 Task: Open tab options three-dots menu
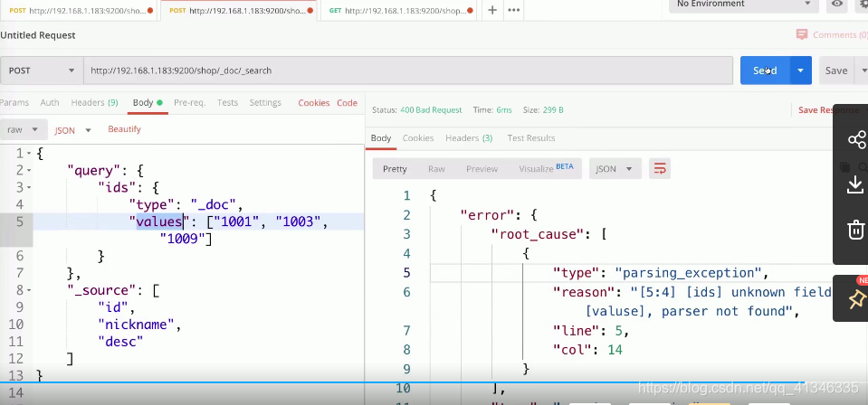[514, 10]
